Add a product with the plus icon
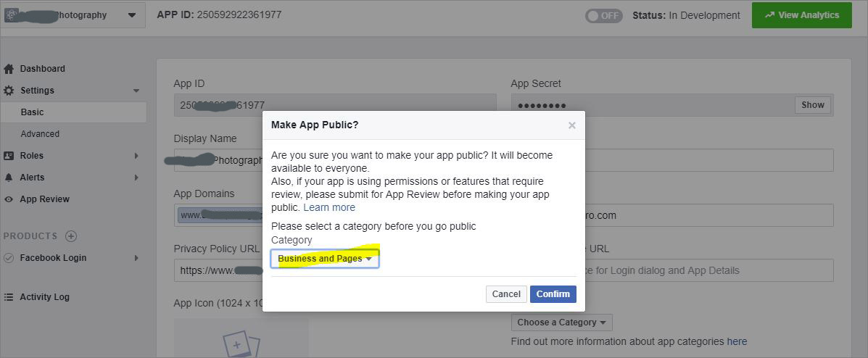This screenshot has width=868, height=358. 71,236
